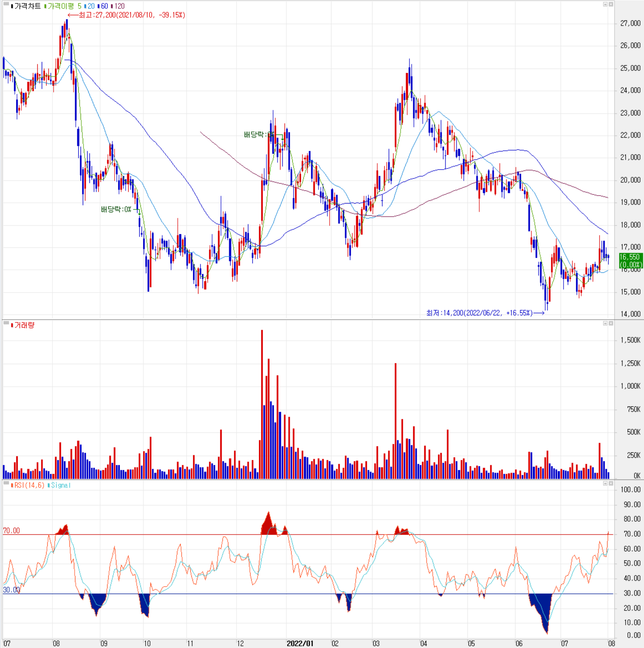The image size is (644, 648).
Task: Click the gray handle in price chart corner
Action: click(6, 4)
